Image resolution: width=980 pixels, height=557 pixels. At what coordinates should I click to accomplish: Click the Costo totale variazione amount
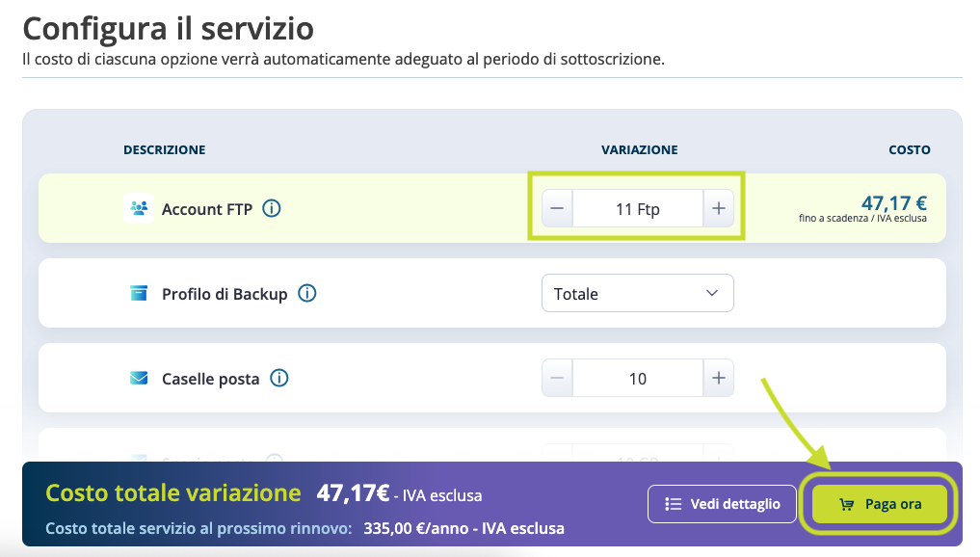click(353, 494)
